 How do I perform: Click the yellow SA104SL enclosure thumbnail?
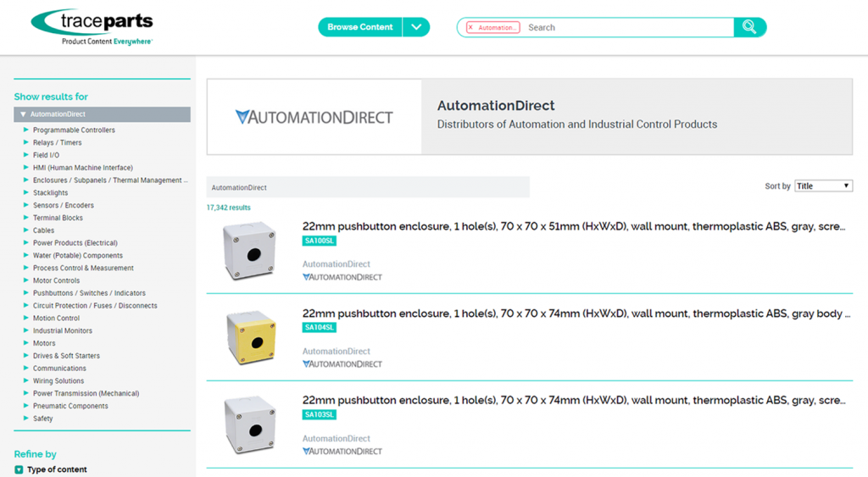(250, 337)
